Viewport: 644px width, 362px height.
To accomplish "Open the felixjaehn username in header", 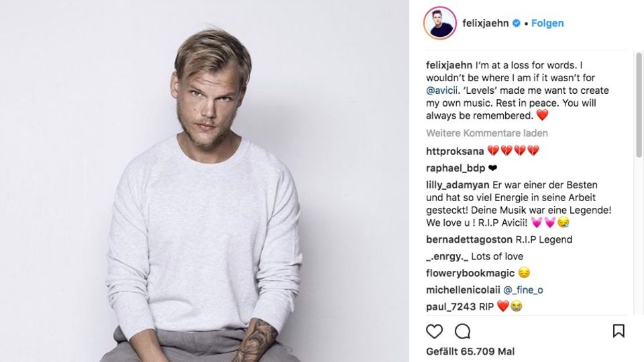I will 486,23.
